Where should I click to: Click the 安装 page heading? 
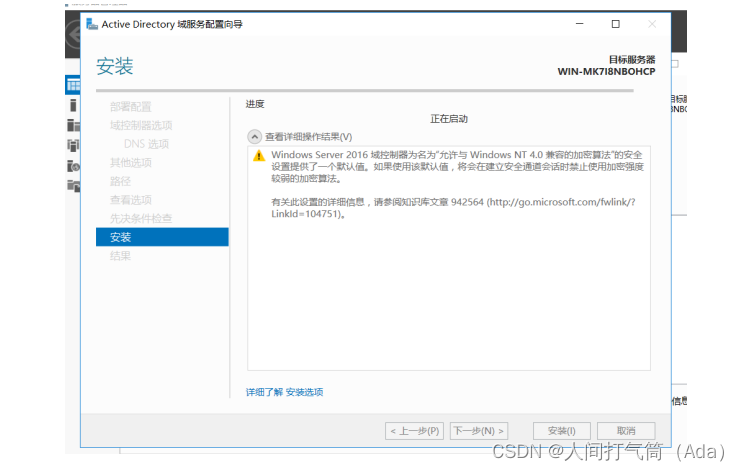115,66
